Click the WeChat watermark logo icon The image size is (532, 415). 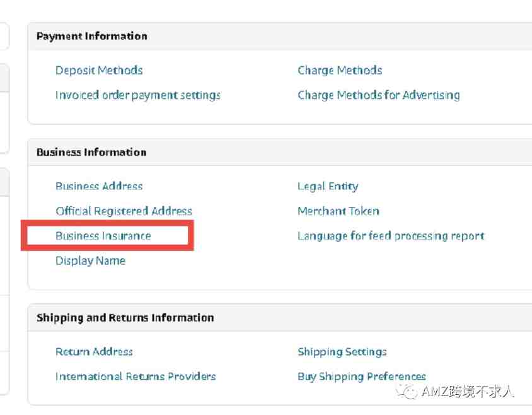click(x=407, y=392)
